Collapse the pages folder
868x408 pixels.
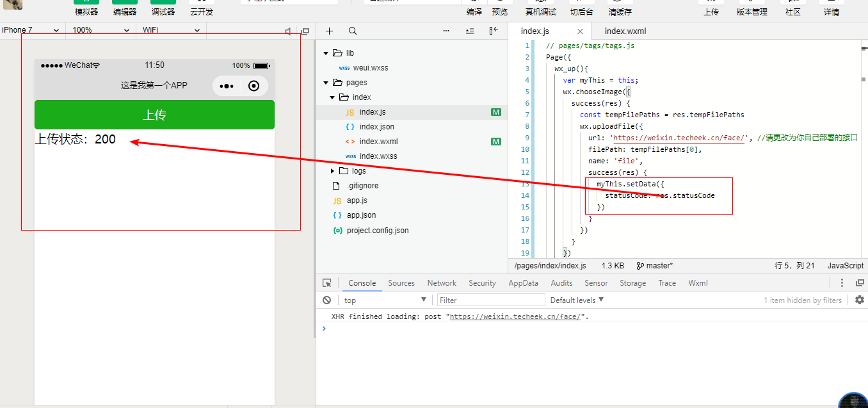326,83
